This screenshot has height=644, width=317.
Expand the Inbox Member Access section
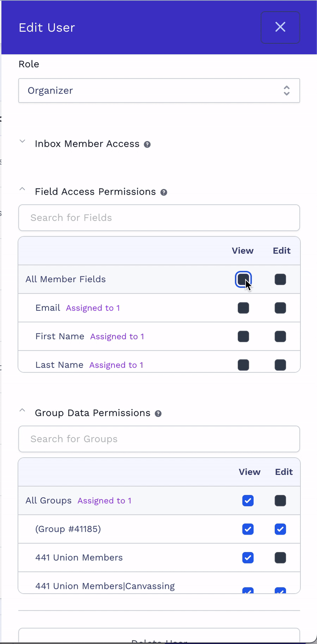pos(23,141)
